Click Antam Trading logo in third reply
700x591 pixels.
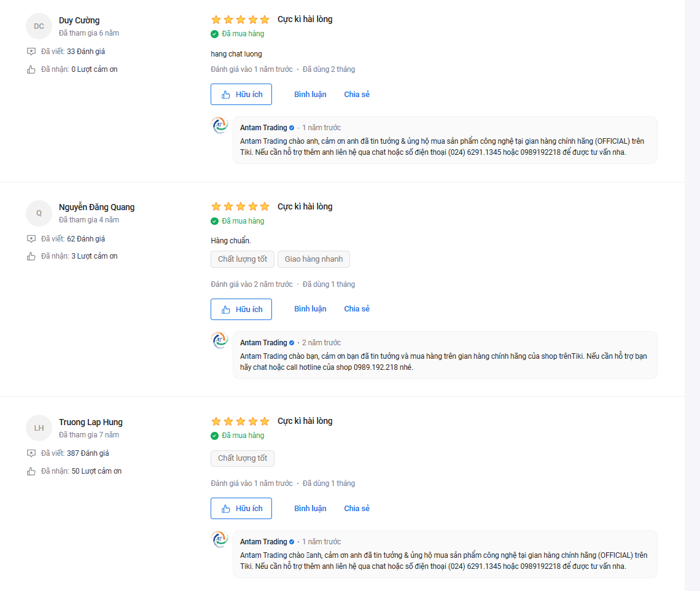(219, 539)
